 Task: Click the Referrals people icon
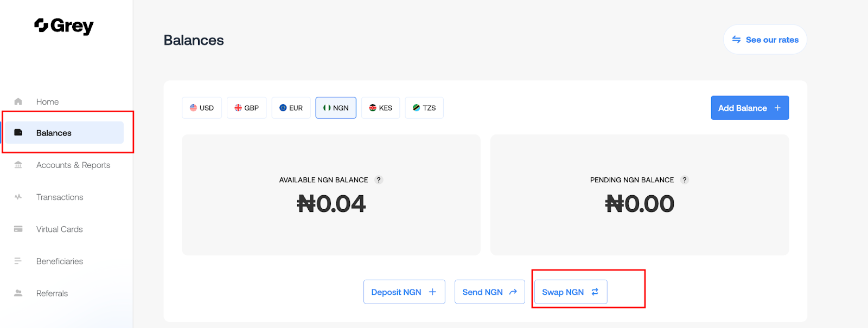[x=18, y=293]
